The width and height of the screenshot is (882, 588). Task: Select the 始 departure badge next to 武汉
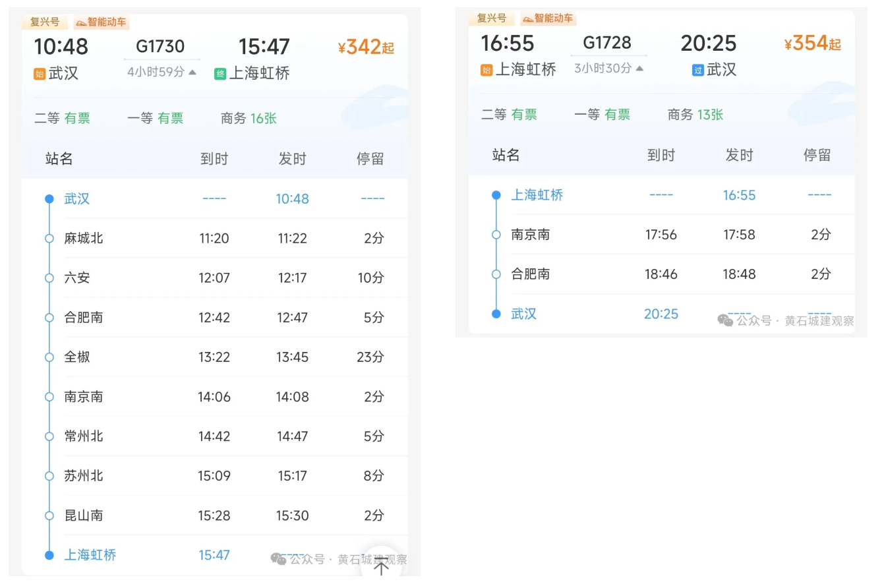point(39,74)
